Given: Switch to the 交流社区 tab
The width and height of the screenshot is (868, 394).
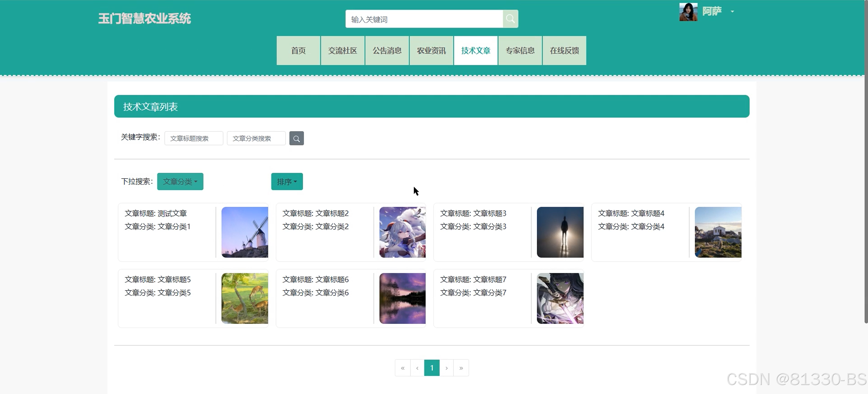Looking at the screenshot, I should (342, 50).
